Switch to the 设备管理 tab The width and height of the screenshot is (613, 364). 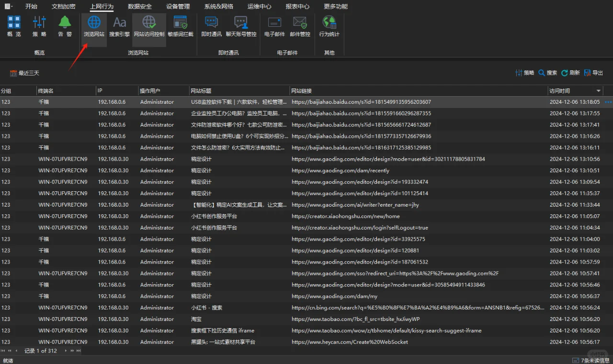(x=178, y=6)
